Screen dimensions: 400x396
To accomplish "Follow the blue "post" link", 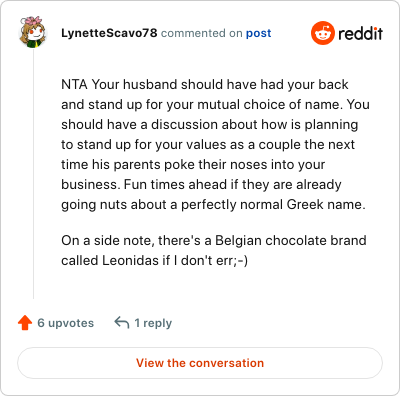I will point(258,33).
